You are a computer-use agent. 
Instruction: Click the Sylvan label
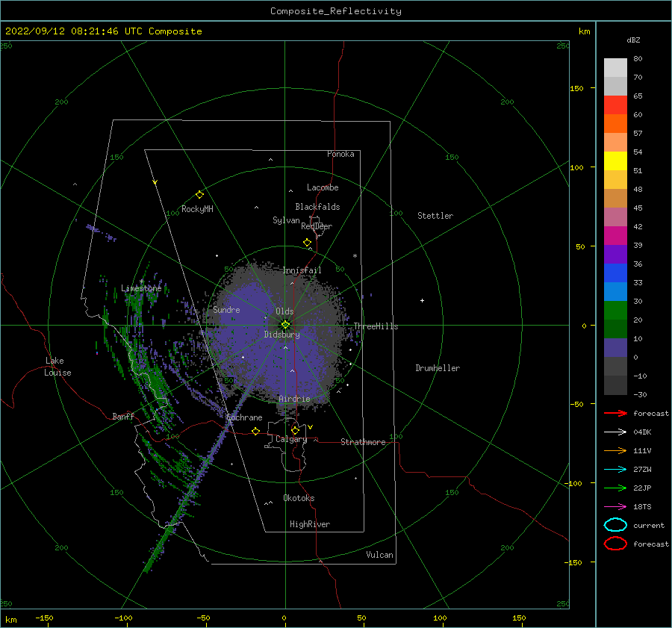(286, 221)
